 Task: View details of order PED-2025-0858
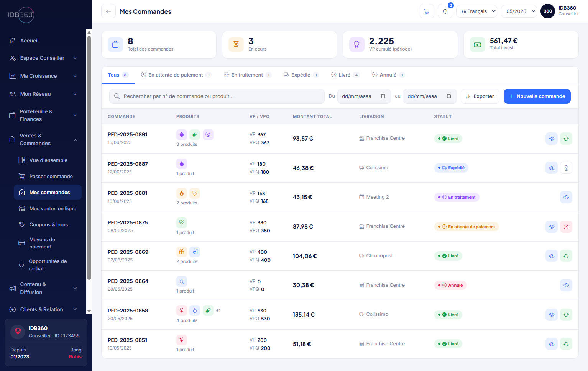(x=552, y=315)
